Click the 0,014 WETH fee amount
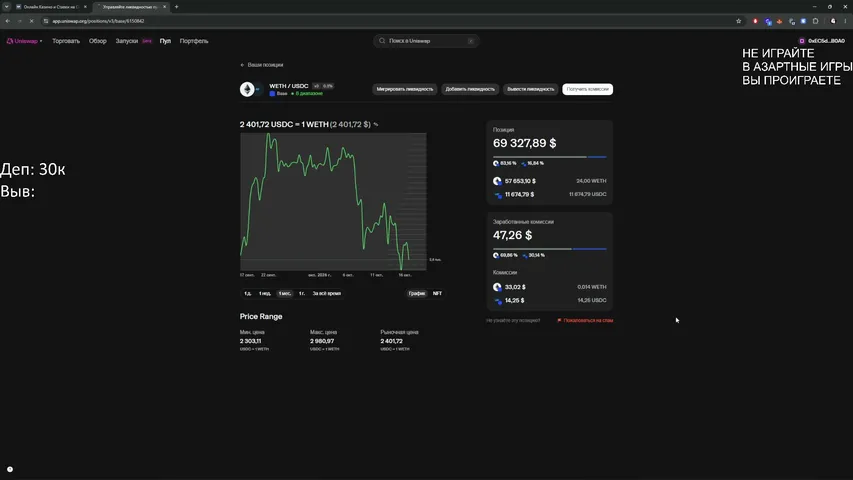The height and width of the screenshot is (480, 853). (x=592, y=287)
